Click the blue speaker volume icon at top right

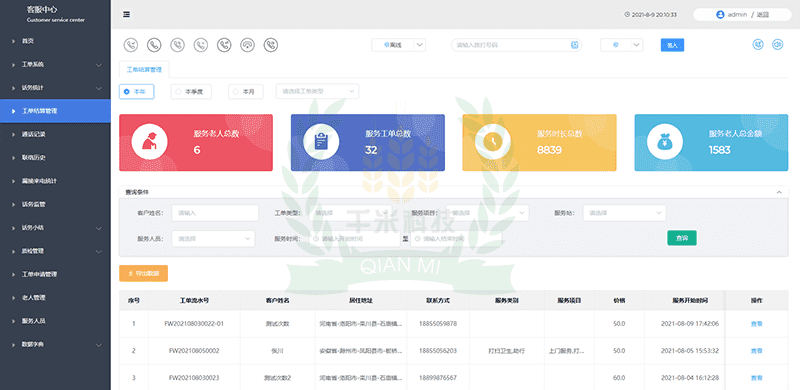[777, 44]
